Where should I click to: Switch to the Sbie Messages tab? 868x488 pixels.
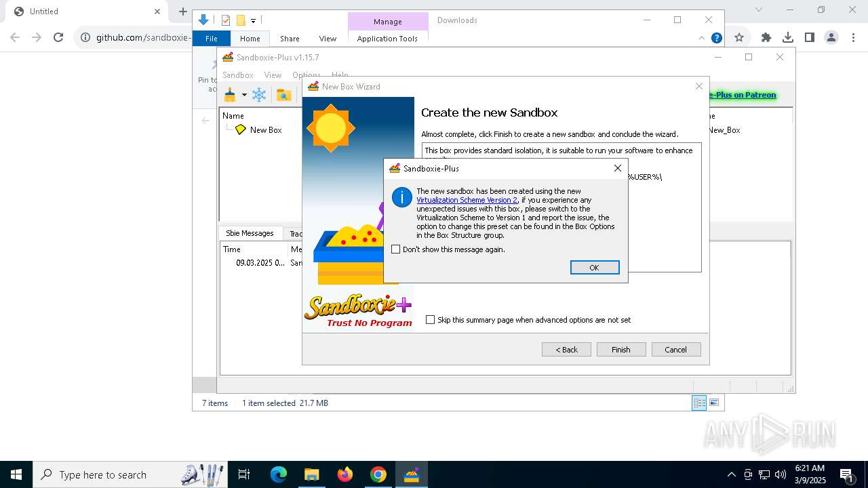pos(250,233)
